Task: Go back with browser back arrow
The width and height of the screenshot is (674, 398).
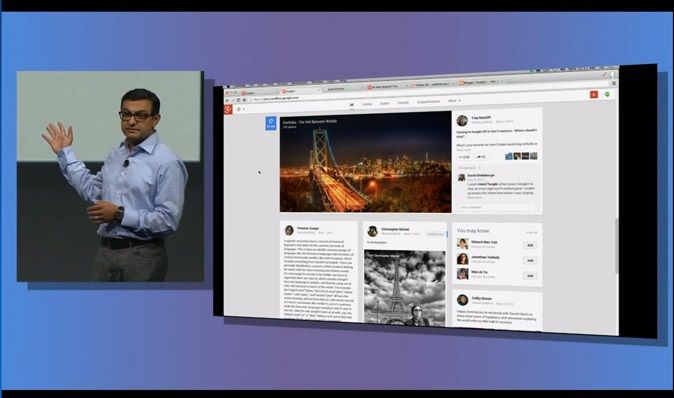Action: (x=227, y=100)
